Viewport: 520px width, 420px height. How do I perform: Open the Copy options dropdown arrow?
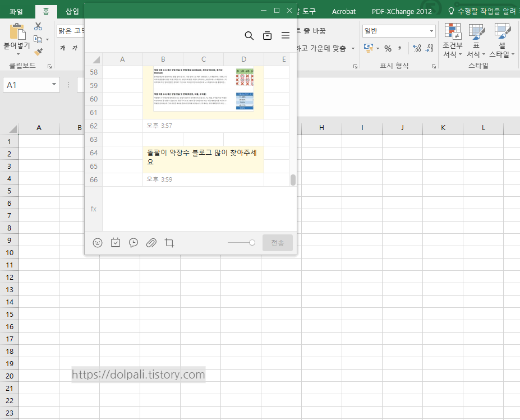48,39
